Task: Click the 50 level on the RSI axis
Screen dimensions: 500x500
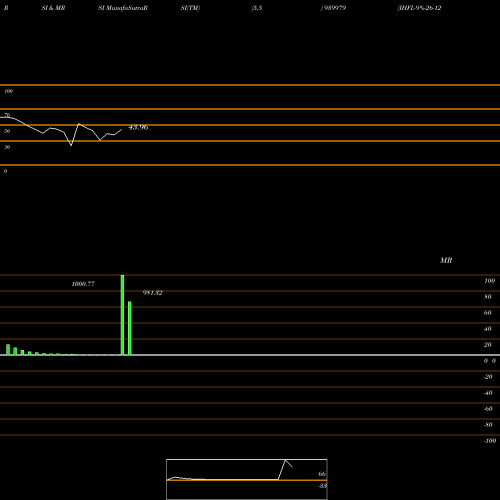Action: click(x=7, y=131)
